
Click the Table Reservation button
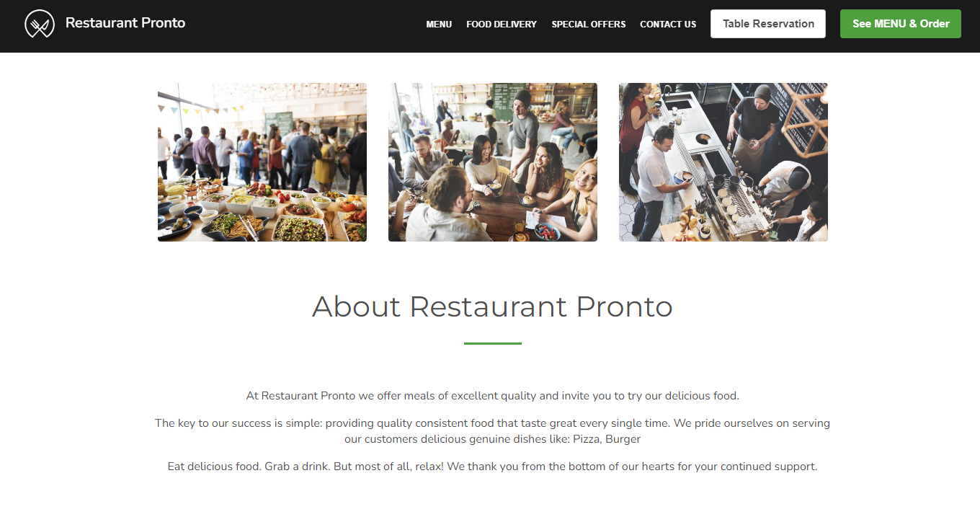pos(768,24)
